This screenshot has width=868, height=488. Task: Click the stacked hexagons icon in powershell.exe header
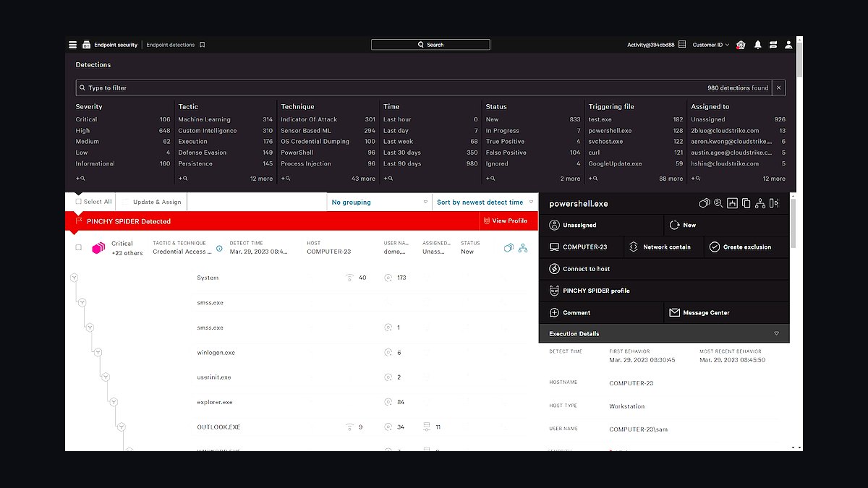coord(705,204)
